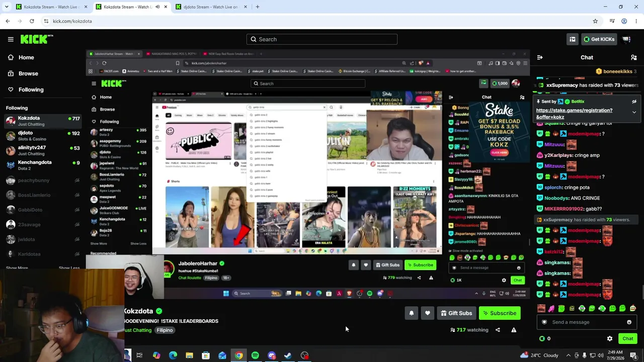The height and width of the screenshot is (362, 644).
Task: Click Get KICKs button
Action: pyautogui.click(x=599, y=39)
